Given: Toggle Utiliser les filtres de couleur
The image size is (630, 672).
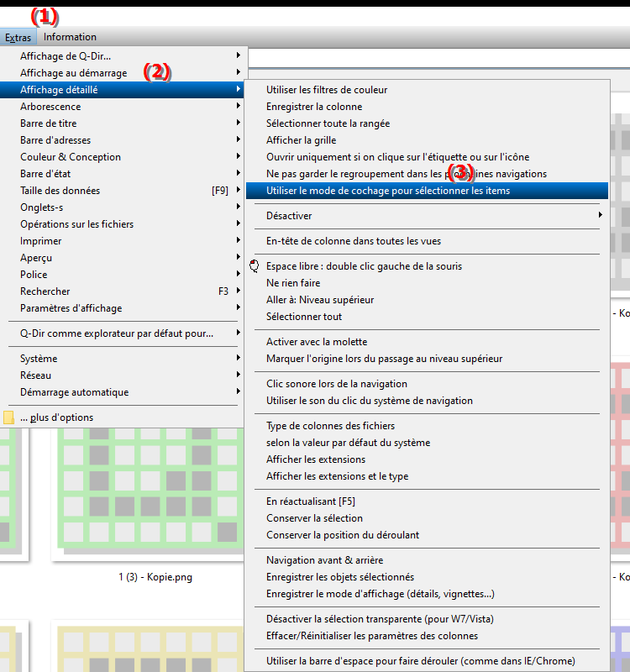Looking at the screenshot, I should tap(327, 90).
